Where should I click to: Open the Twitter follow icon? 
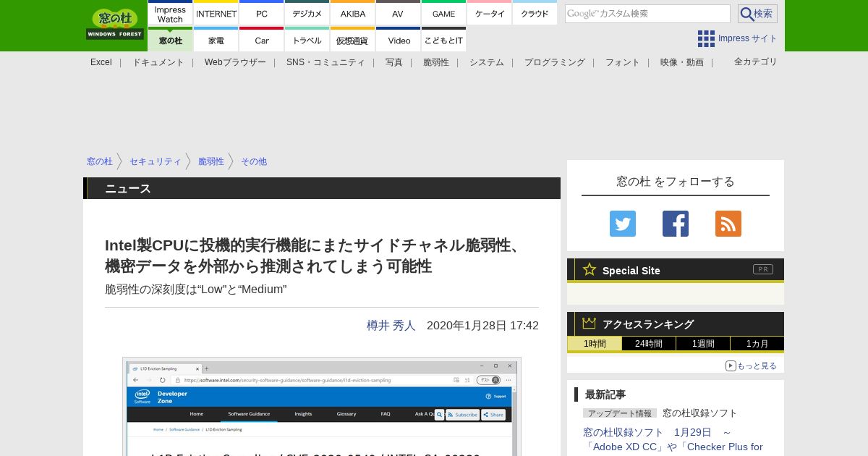(x=623, y=224)
